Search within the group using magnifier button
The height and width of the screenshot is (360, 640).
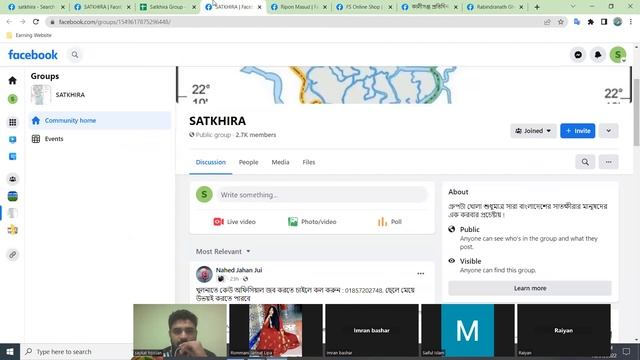(x=585, y=162)
